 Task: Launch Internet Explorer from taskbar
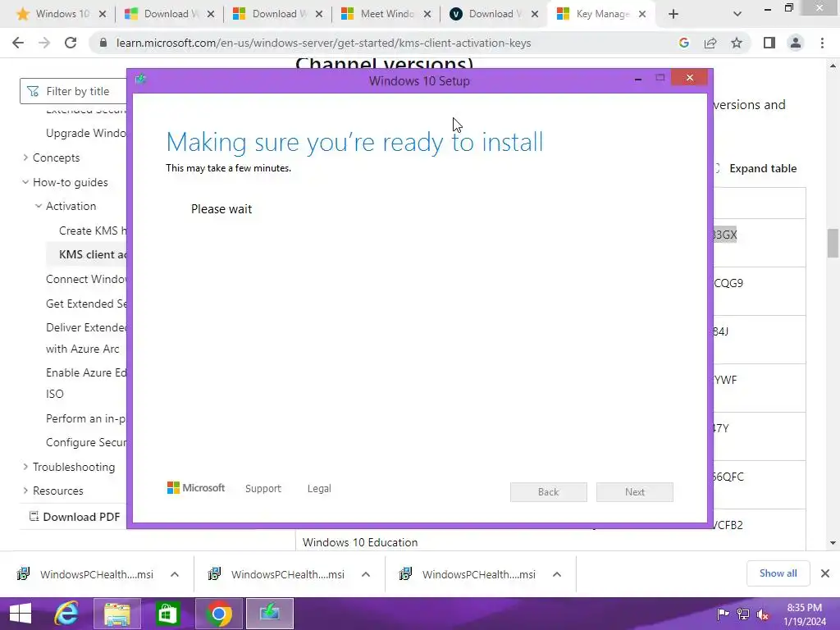click(67, 614)
